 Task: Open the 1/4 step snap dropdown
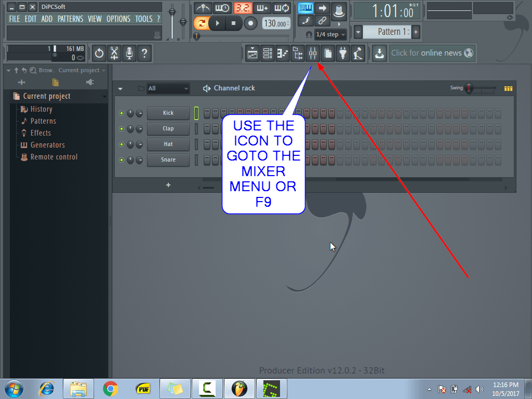[x=330, y=34]
